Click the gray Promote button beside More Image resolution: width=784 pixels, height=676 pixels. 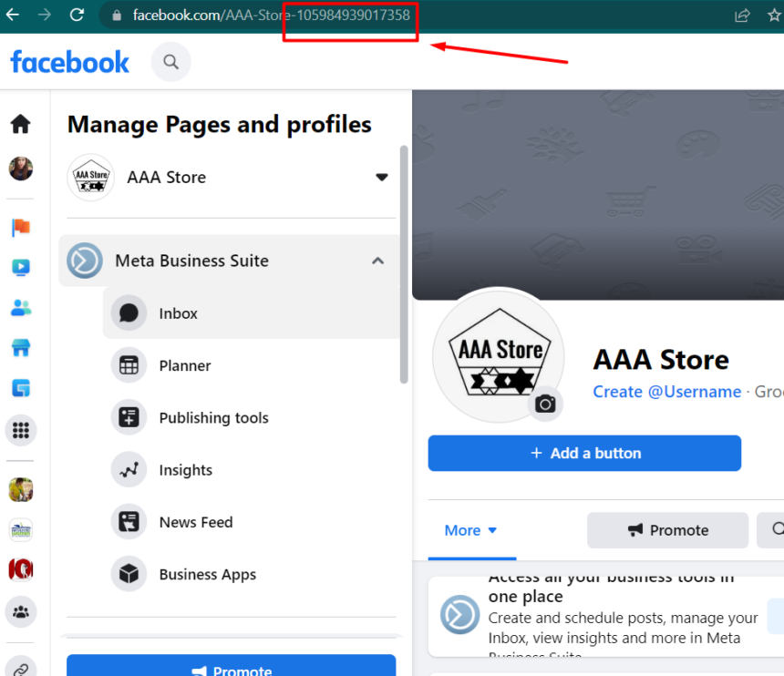[x=667, y=530]
